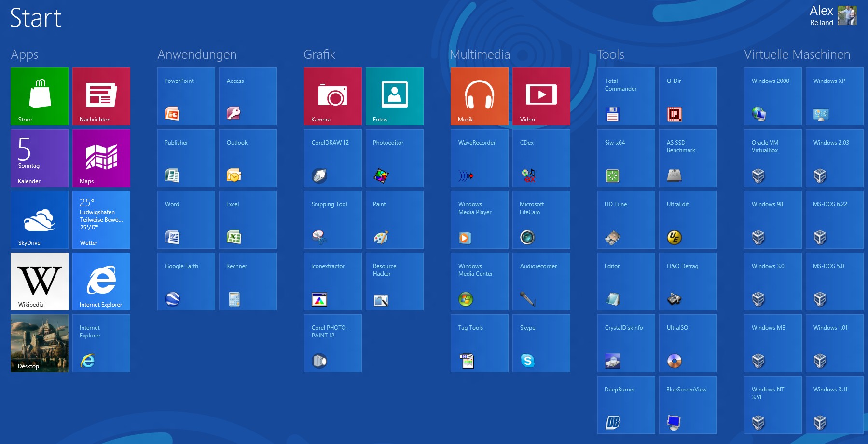The image size is (868, 444).
Task: Launch Windows Media Player
Action: tap(480, 220)
